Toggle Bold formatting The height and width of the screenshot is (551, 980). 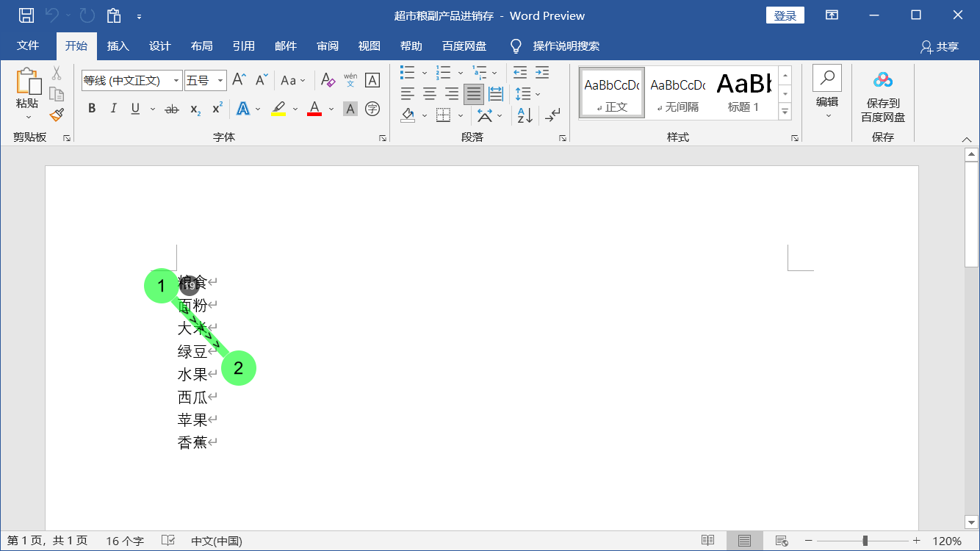tap(92, 109)
